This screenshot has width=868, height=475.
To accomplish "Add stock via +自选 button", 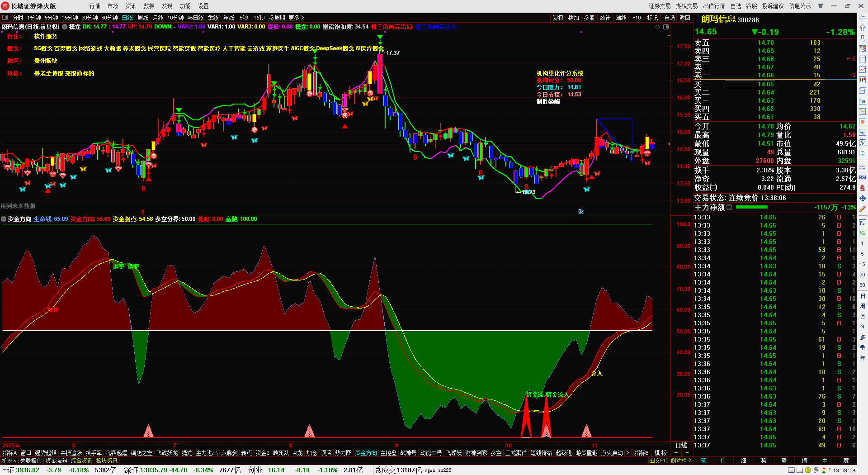I will [669, 18].
